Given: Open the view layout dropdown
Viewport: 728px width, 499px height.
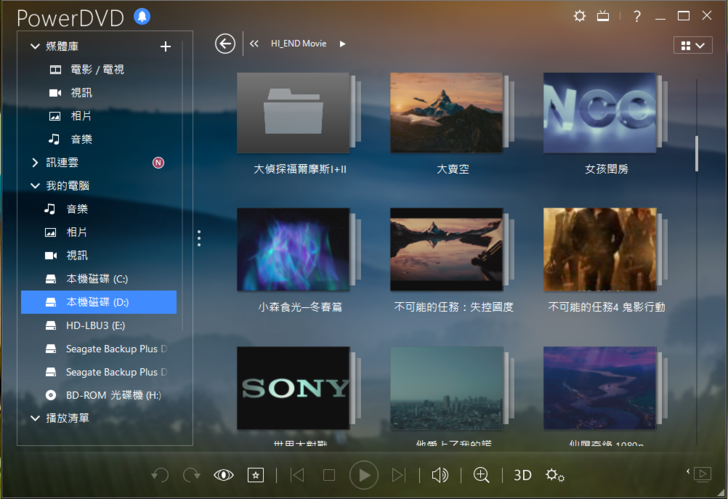Looking at the screenshot, I should 692,45.
